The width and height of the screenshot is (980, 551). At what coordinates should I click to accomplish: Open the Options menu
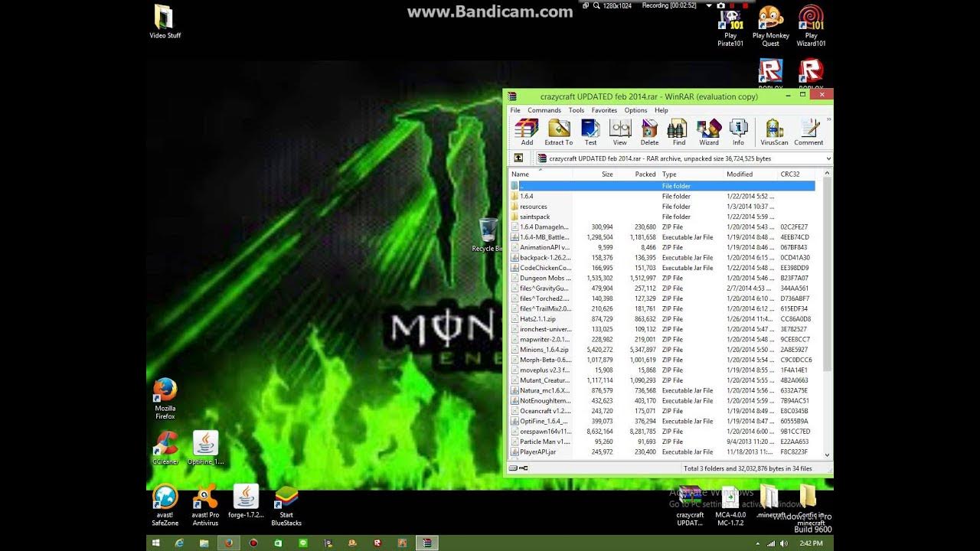click(635, 110)
